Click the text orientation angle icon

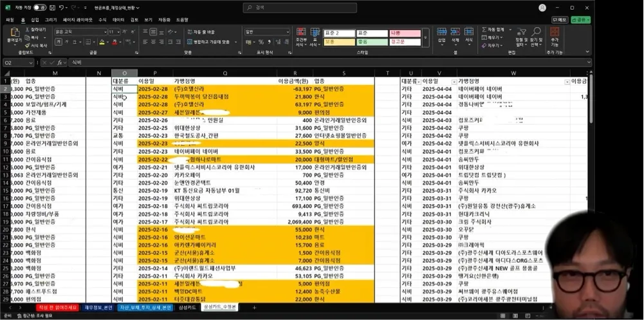[172, 32]
